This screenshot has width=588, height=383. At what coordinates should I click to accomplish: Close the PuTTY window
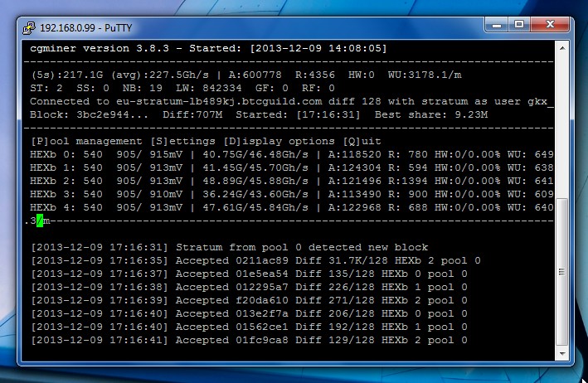(x=550, y=25)
